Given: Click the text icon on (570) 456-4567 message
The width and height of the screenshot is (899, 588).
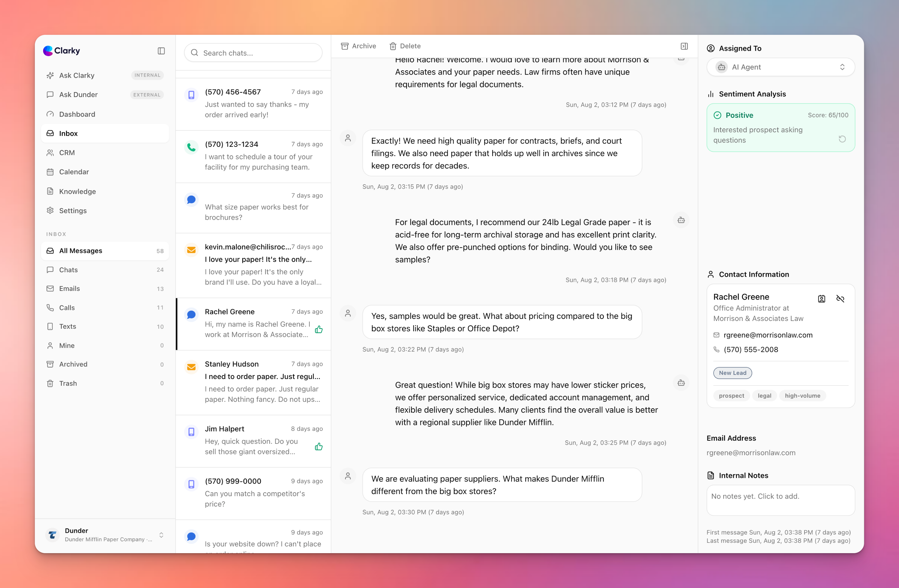Looking at the screenshot, I should (x=192, y=95).
